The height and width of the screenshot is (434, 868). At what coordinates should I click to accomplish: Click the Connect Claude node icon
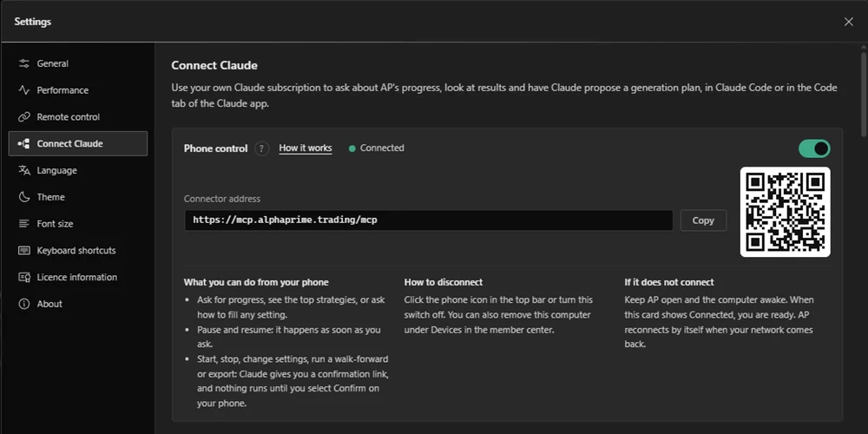[x=23, y=143]
